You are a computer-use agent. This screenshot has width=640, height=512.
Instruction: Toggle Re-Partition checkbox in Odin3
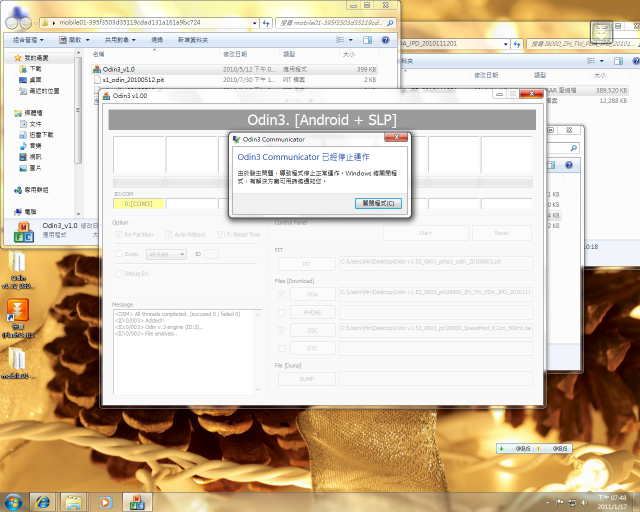click(x=118, y=234)
